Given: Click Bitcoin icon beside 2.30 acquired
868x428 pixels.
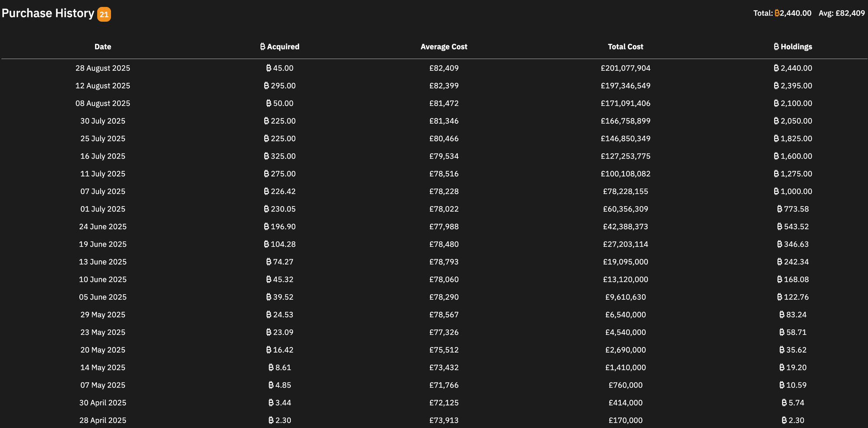Looking at the screenshot, I should coord(271,420).
